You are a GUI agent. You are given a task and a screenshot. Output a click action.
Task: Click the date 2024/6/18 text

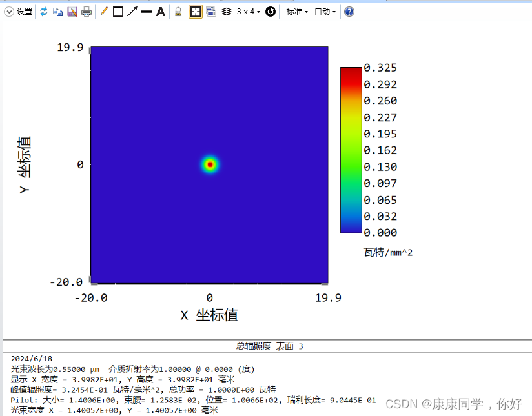point(31,359)
